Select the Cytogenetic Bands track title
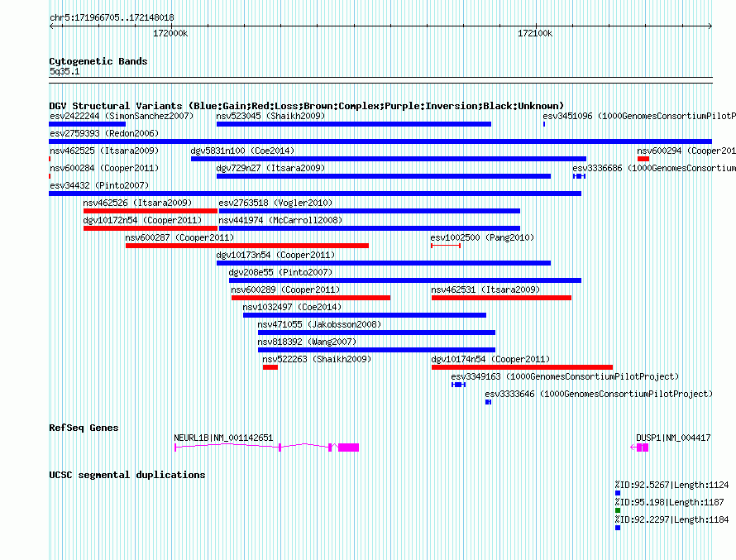The width and height of the screenshot is (736, 560). tap(98, 61)
